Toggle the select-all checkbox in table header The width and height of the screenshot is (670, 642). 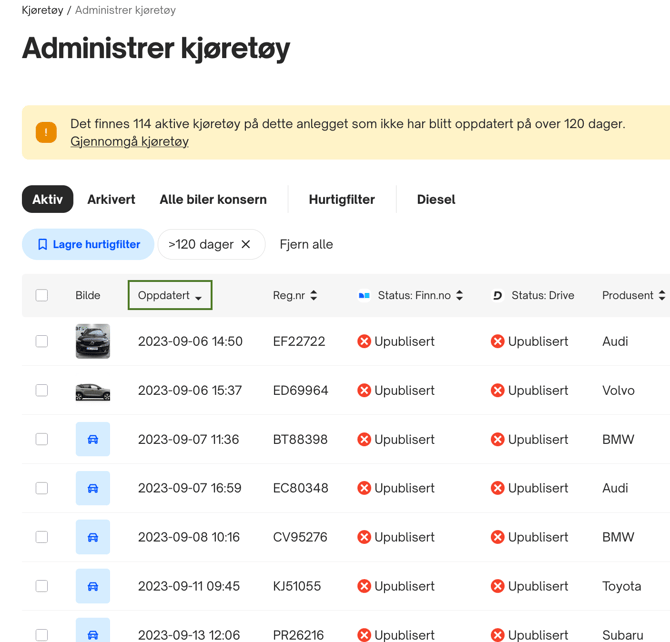coord(42,296)
